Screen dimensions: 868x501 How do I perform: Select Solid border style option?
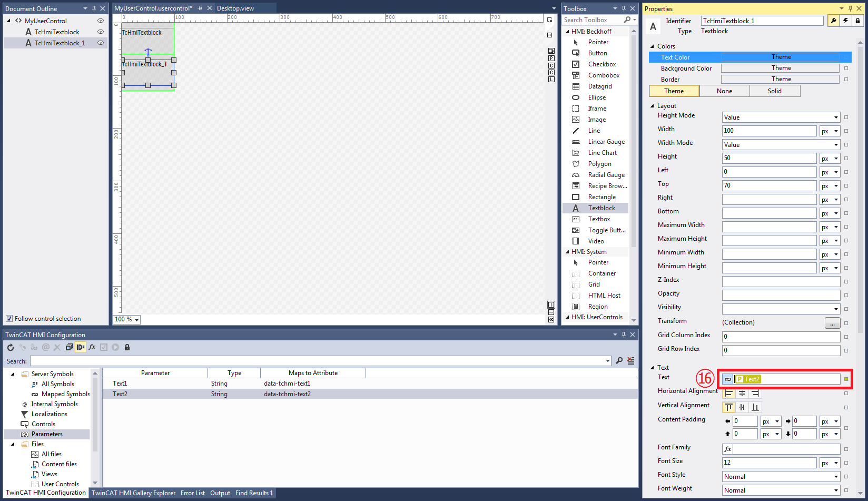pos(775,91)
